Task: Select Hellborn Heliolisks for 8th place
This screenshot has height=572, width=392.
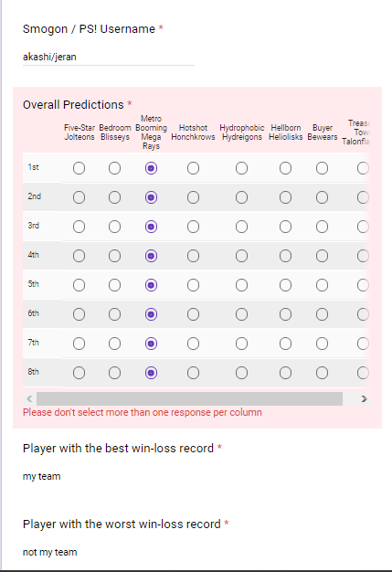Action: pyautogui.click(x=285, y=373)
